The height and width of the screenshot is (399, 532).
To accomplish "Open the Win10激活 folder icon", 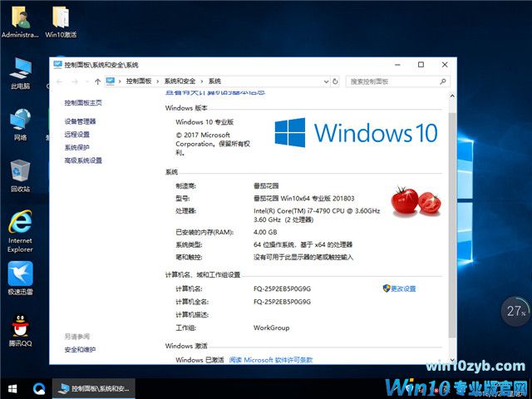I will coord(60,20).
